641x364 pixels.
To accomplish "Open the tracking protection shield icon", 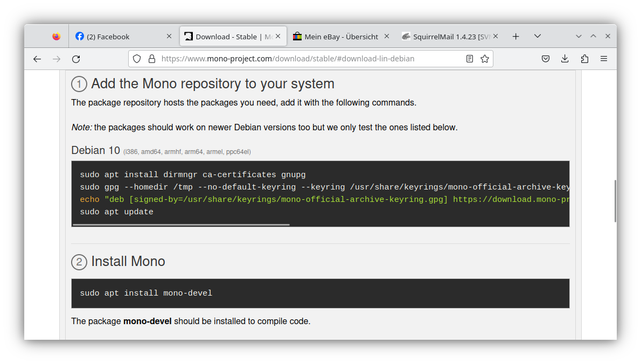I will point(137,59).
